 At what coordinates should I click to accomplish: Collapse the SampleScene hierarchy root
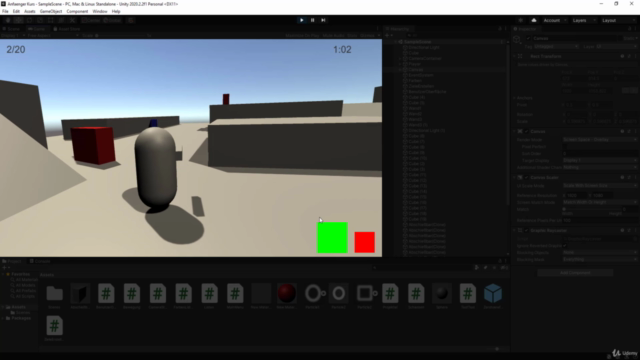[x=396, y=42]
